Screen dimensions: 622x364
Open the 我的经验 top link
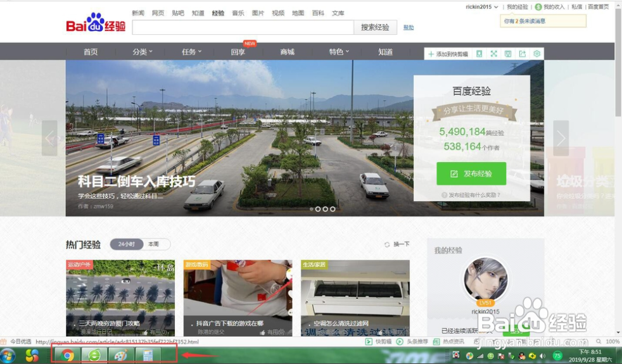click(517, 7)
